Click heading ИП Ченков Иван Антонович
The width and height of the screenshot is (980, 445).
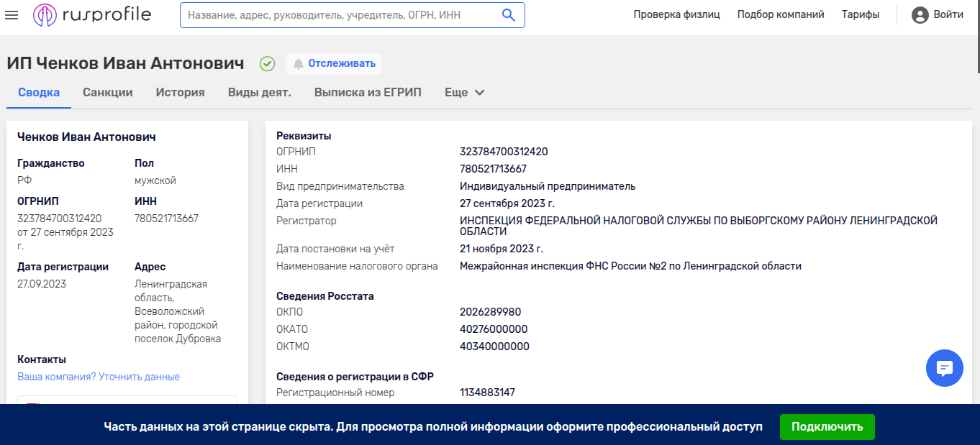coord(126,63)
